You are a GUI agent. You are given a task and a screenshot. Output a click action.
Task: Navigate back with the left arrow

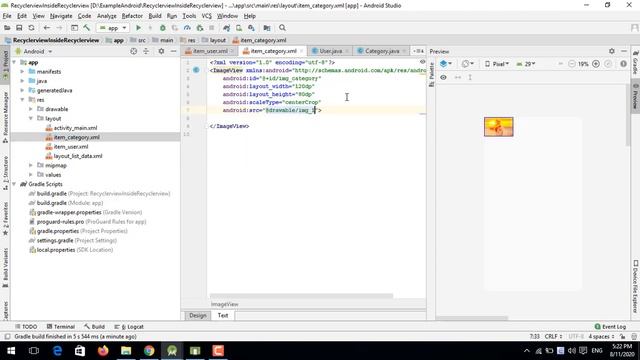(47, 28)
